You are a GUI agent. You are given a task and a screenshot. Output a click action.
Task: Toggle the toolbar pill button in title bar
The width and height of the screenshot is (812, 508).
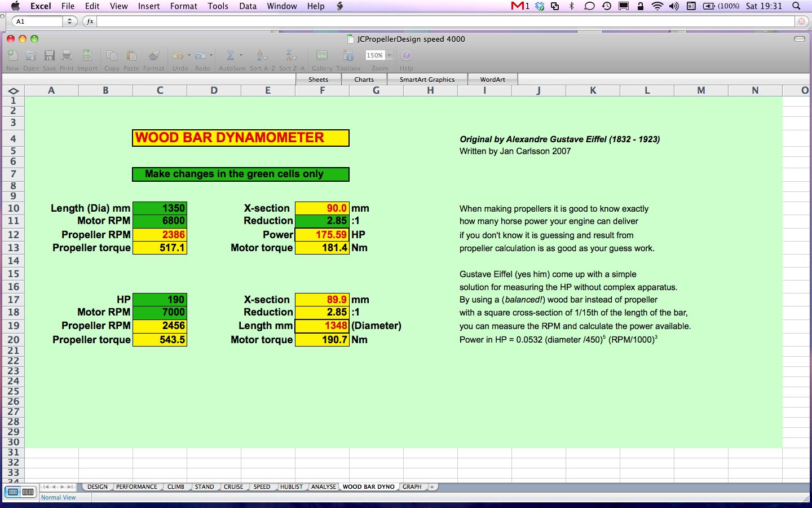pyautogui.click(x=799, y=39)
